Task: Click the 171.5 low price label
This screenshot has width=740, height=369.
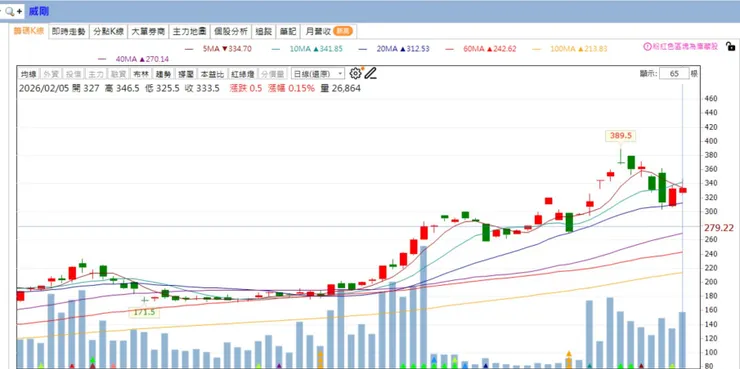Action: coord(144,312)
